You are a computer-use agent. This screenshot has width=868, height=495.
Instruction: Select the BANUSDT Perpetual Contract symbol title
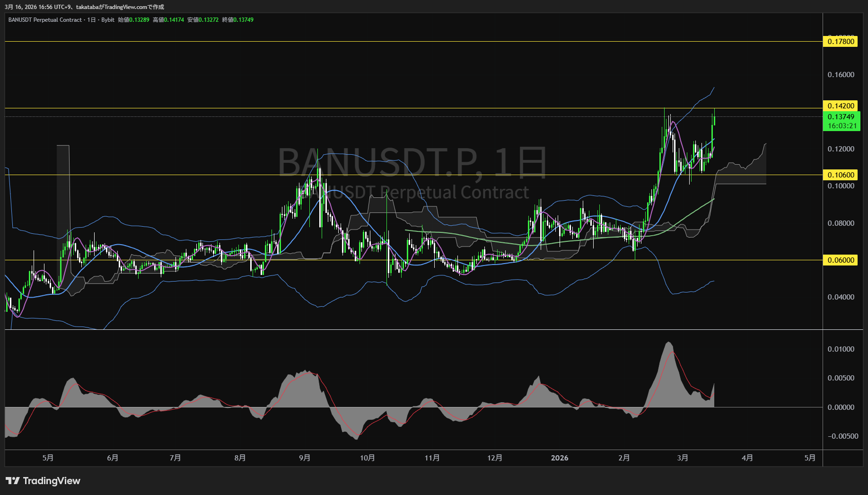tap(45, 20)
